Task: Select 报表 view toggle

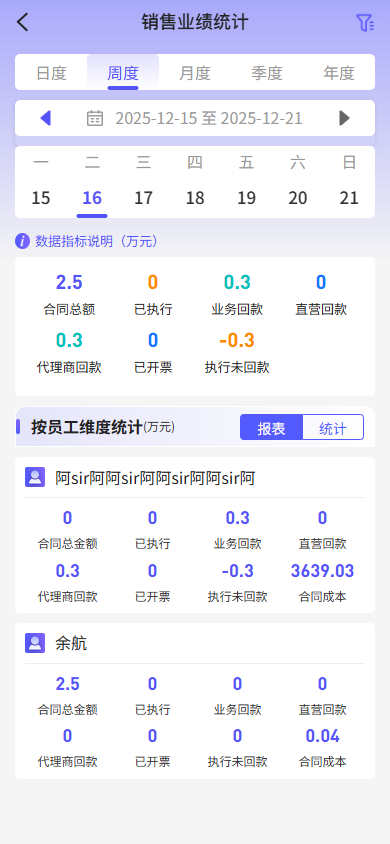Action: click(x=272, y=428)
